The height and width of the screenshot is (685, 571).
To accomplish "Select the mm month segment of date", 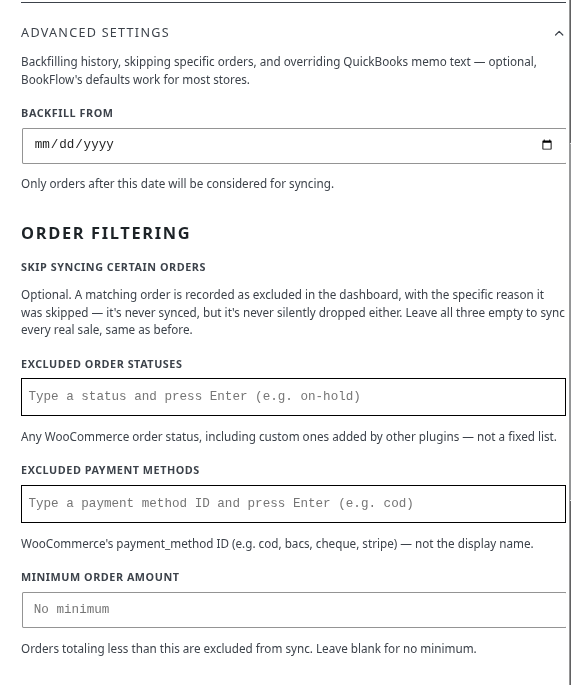I will 42,144.
